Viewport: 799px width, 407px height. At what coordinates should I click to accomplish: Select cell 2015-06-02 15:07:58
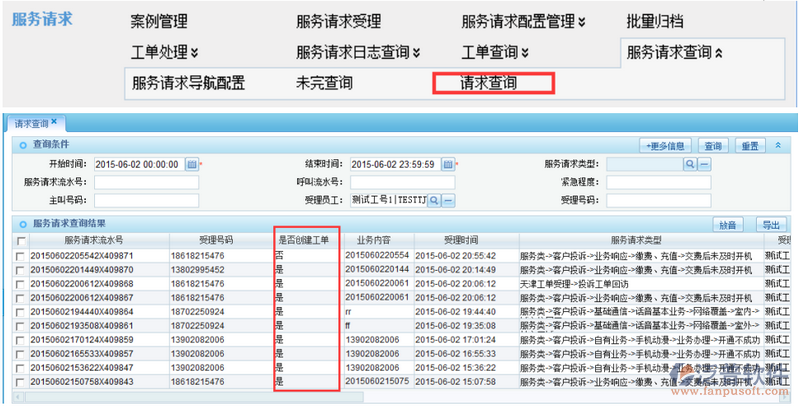[456, 382]
